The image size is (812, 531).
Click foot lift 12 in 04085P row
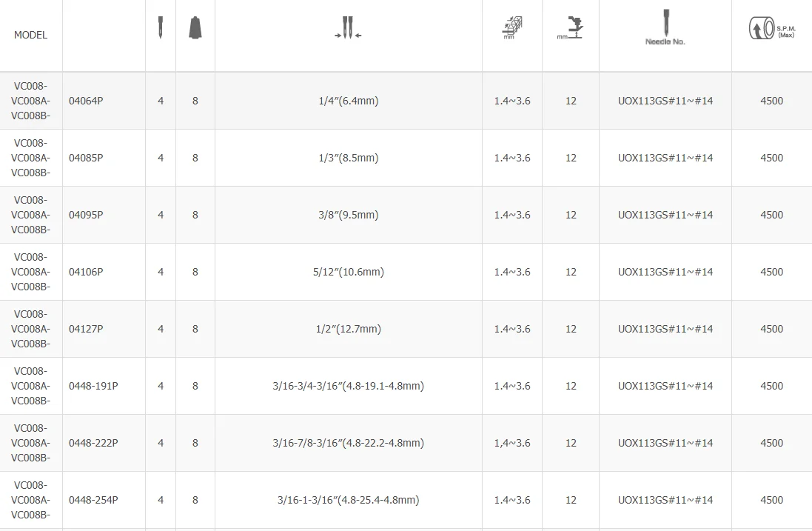pos(571,158)
